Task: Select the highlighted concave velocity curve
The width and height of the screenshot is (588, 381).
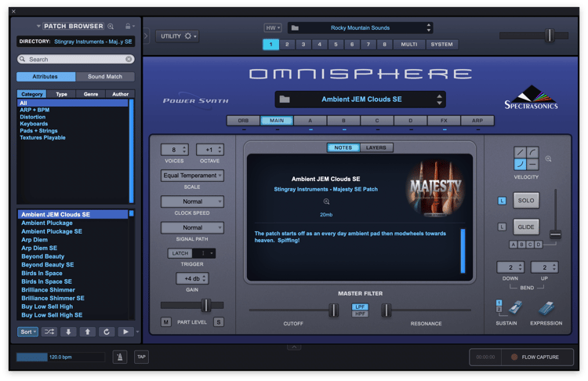Action: tap(520, 165)
